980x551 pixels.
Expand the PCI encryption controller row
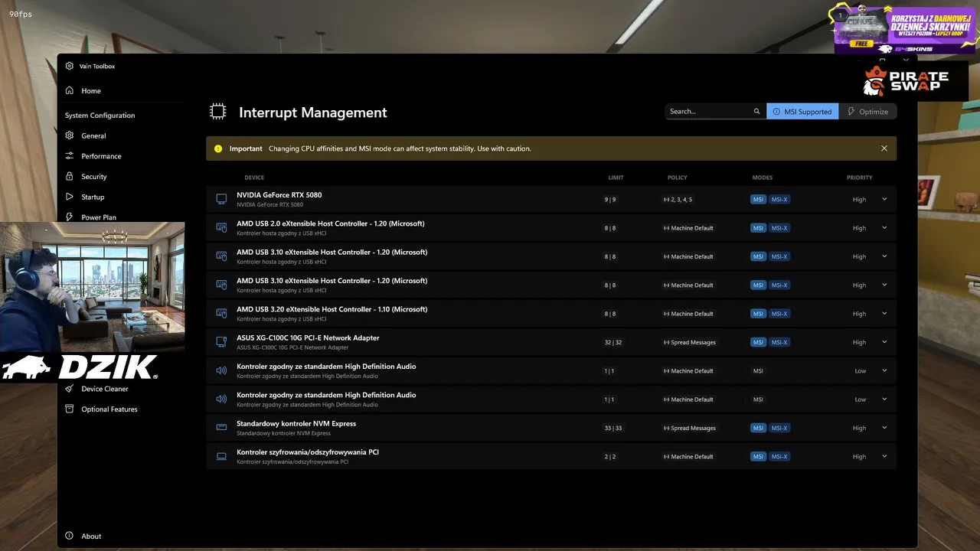(884, 456)
